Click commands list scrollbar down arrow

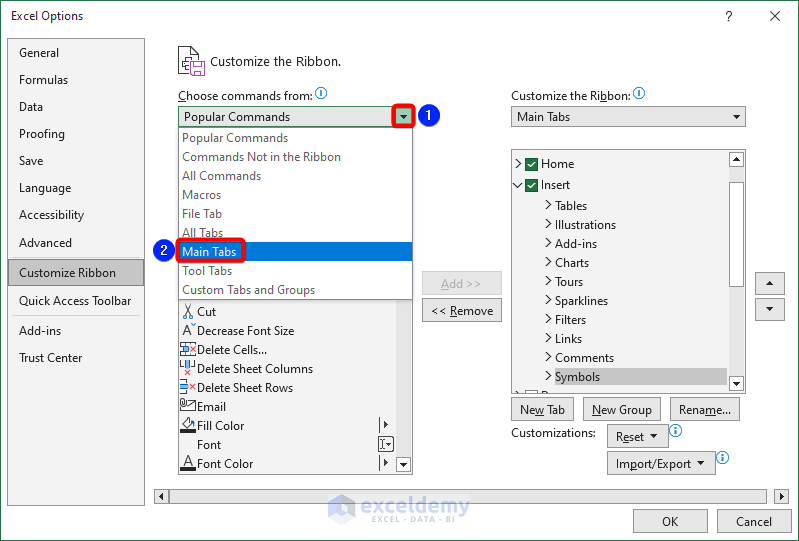click(404, 464)
